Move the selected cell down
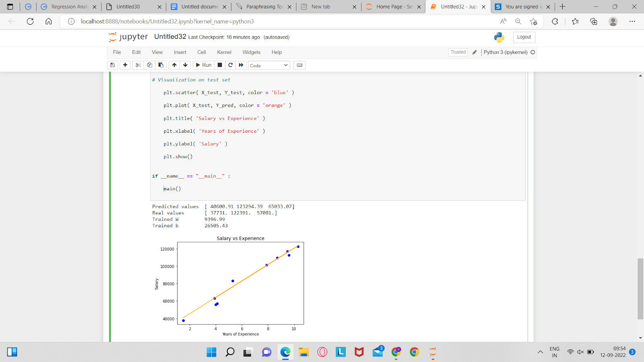Screen dimensions: 644x362 click(185, 65)
